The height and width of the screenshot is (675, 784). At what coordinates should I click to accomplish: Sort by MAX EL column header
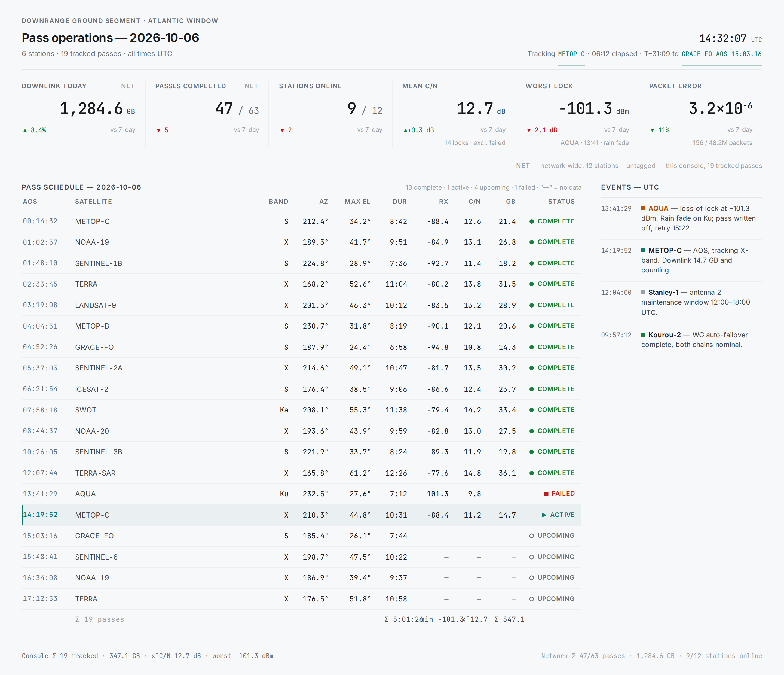click(358, 201)
